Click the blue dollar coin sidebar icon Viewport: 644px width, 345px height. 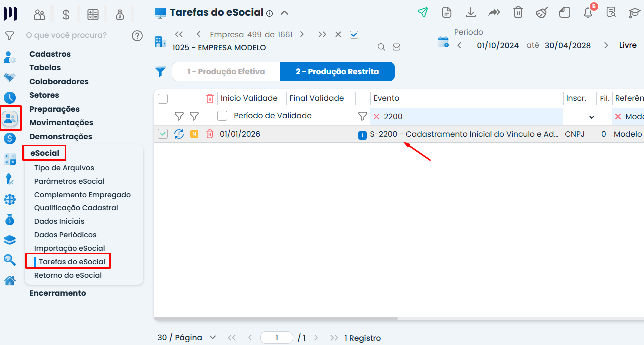pyautogui.click(x=10, y=139)
